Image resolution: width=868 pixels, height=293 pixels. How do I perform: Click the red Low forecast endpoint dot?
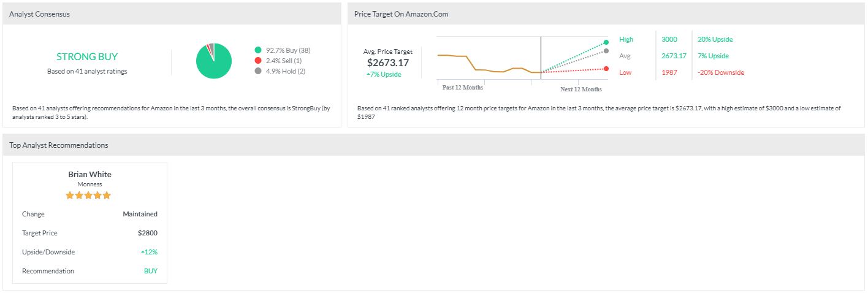[606, 69]
